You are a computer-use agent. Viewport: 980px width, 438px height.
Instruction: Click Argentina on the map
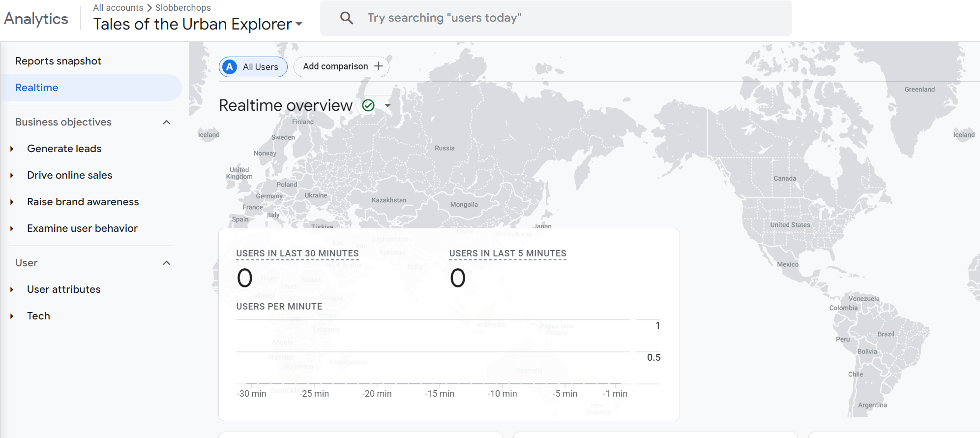(872, 405)
